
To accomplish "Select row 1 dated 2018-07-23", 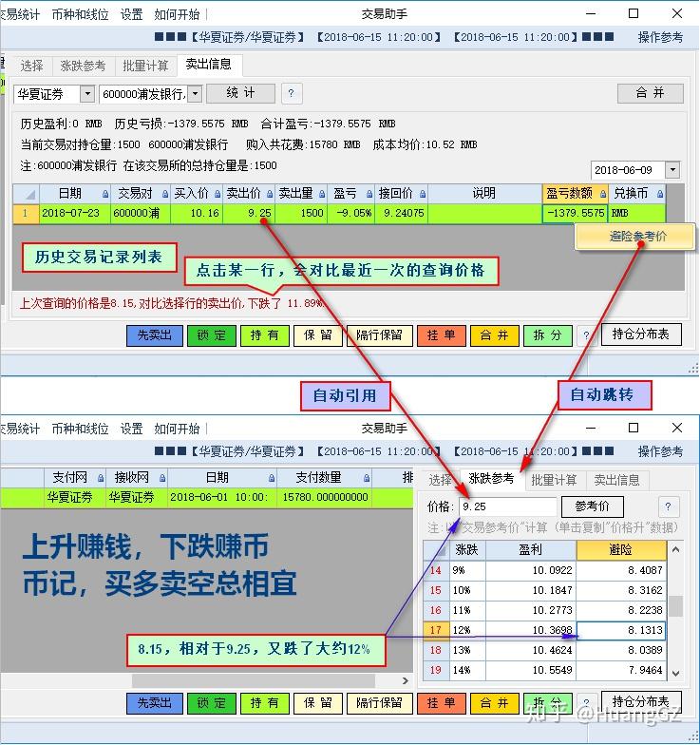I will (x=339, y=213).
